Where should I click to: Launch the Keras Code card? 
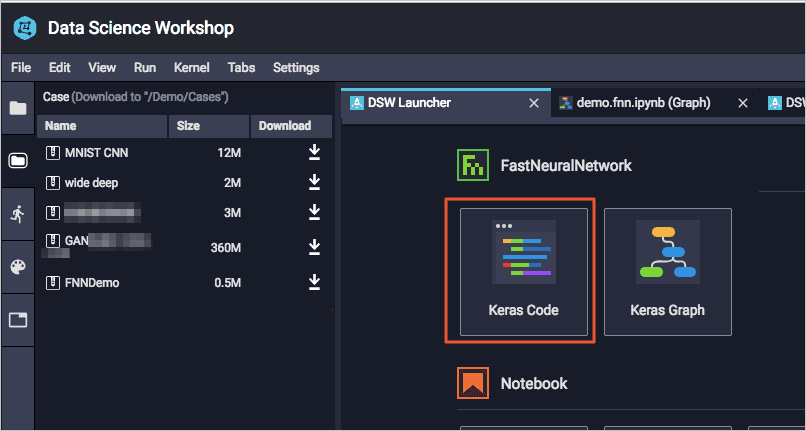524,272
